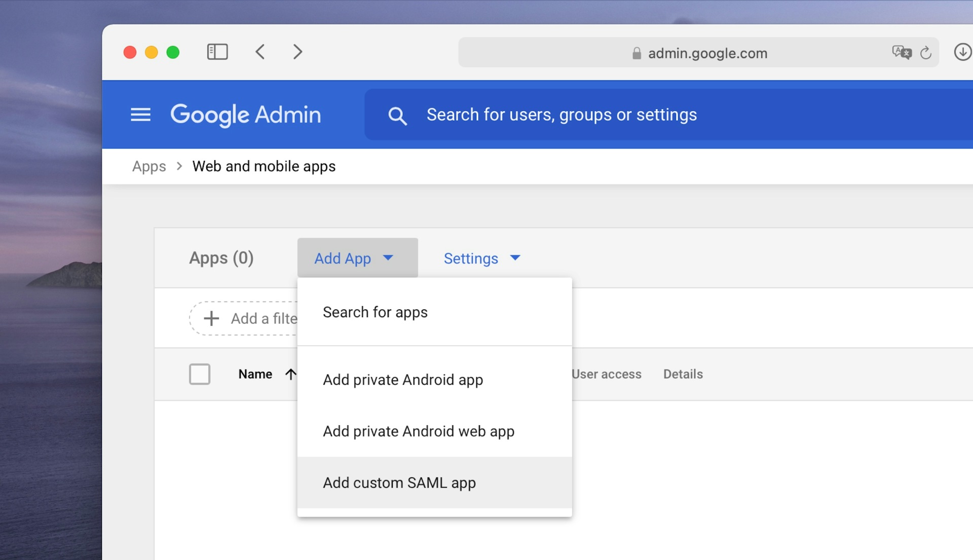
Task: Open the Apps breadcrumb link
Action: click(149, 166)
